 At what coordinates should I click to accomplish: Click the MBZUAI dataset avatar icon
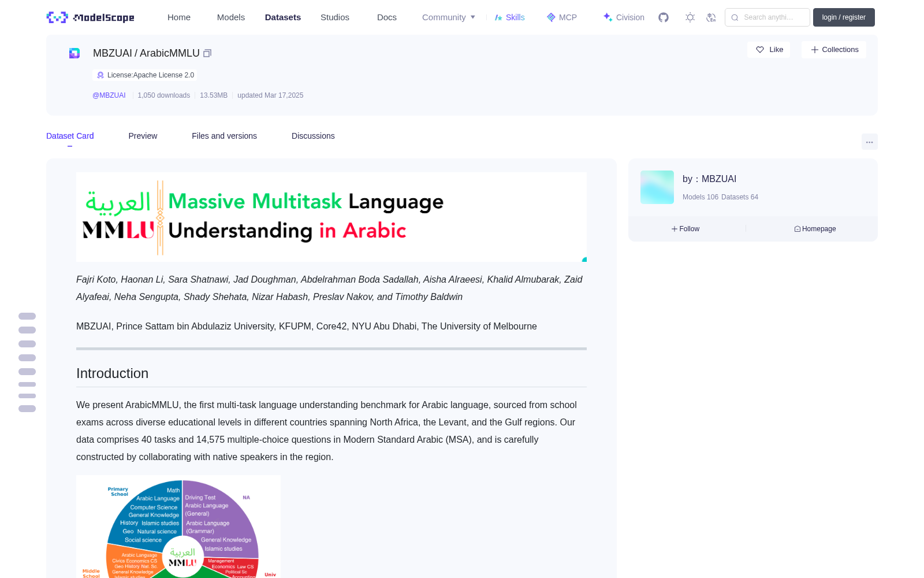tap(74, 53)
